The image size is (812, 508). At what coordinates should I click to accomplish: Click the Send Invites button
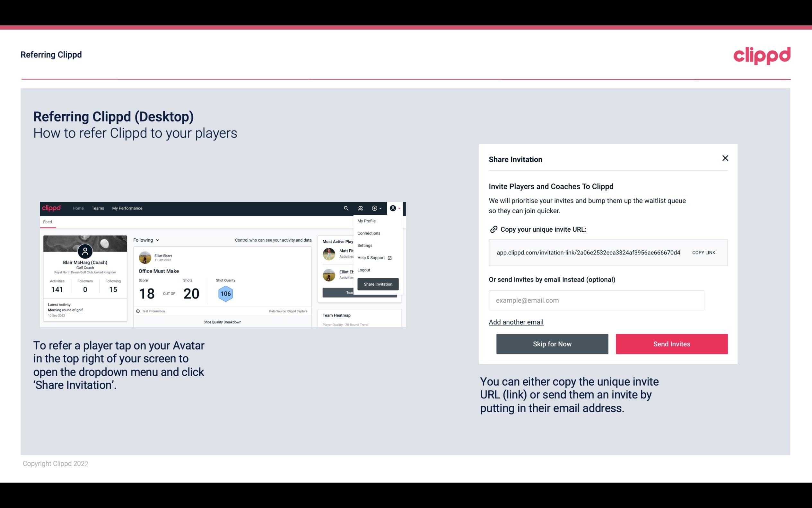[672, 343]
